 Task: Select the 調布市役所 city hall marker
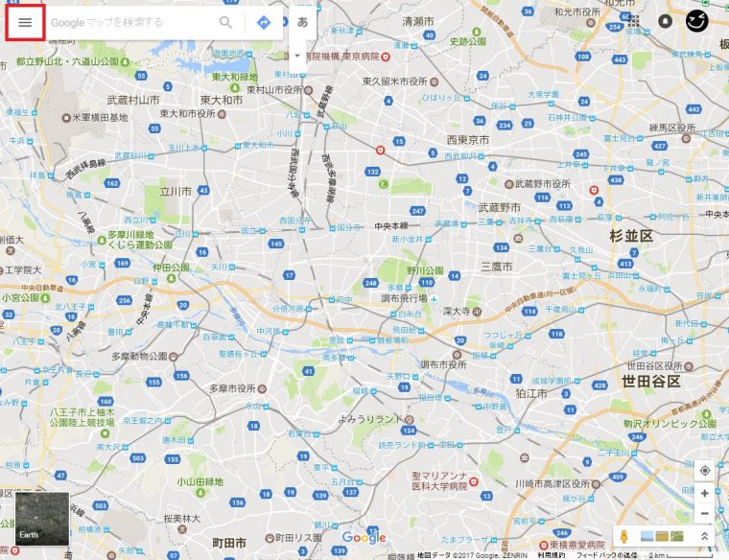point(458,354)
